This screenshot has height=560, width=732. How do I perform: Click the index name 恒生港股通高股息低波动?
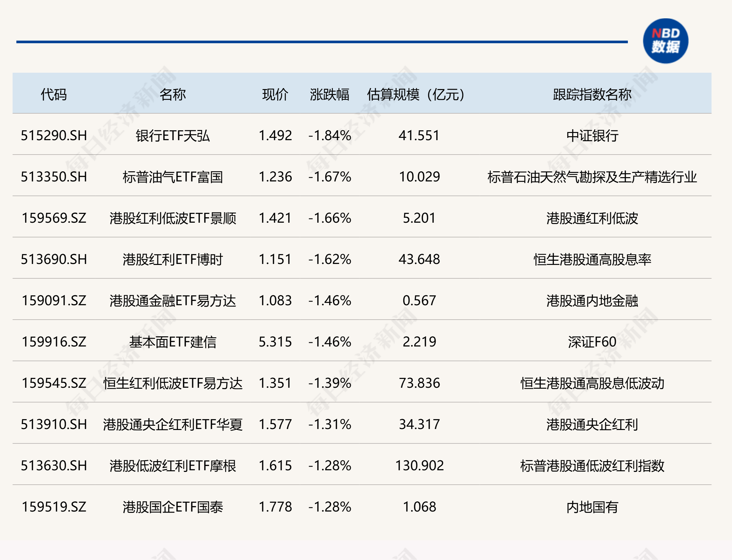coord(592,383)
